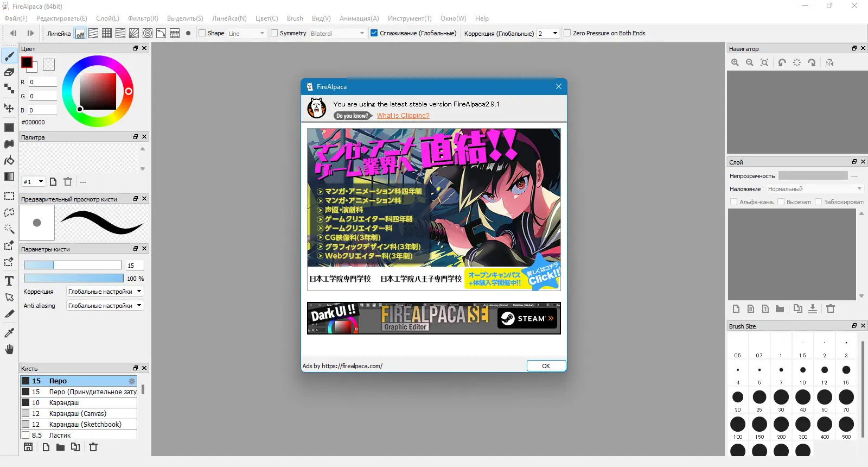Open the Анимация(A) menu
Image resolution: width=868 pixels, height=467 pixels.
coord(359,18)
